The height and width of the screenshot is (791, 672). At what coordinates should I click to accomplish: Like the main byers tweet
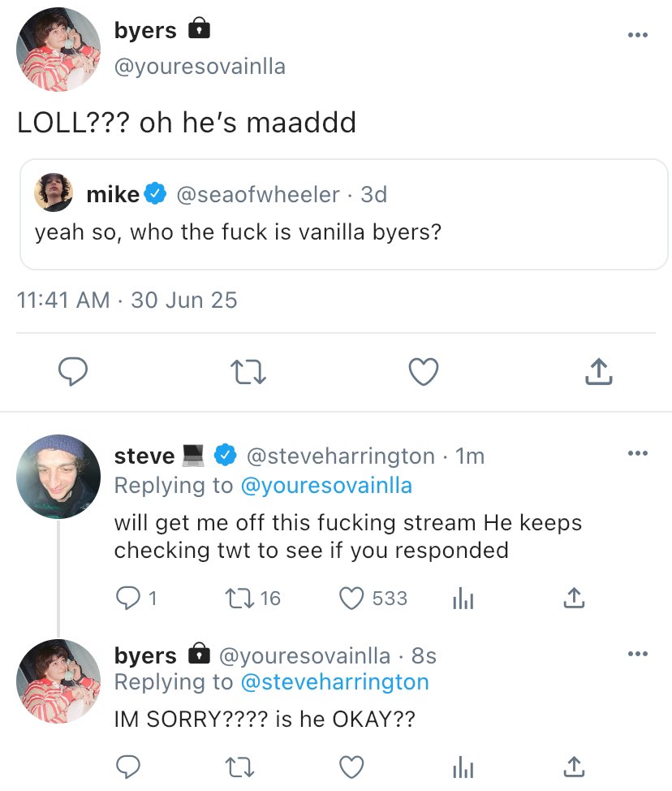[x=423, y=372]
